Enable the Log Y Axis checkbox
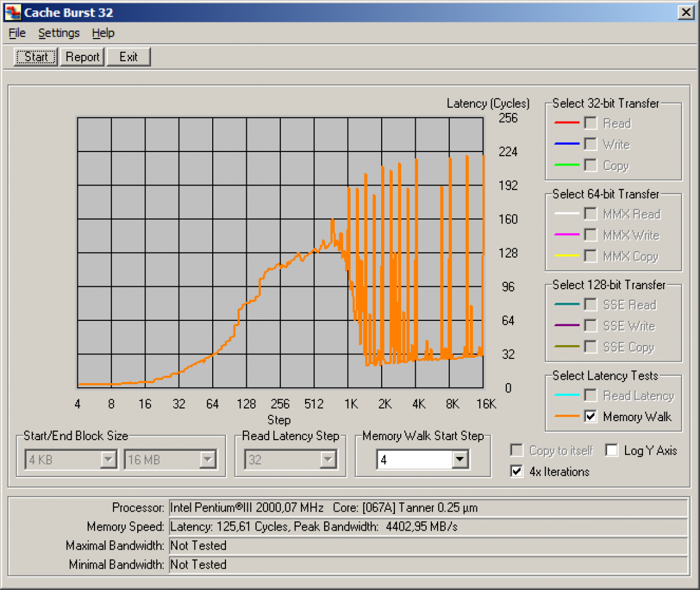This screenshot has height=590, width=700. click(612, 450)
